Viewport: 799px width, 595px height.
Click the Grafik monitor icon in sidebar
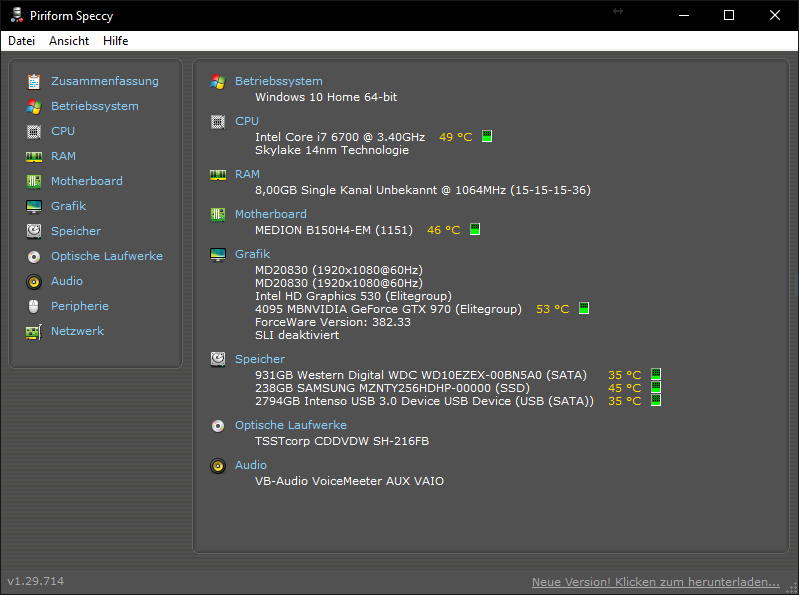34,206
